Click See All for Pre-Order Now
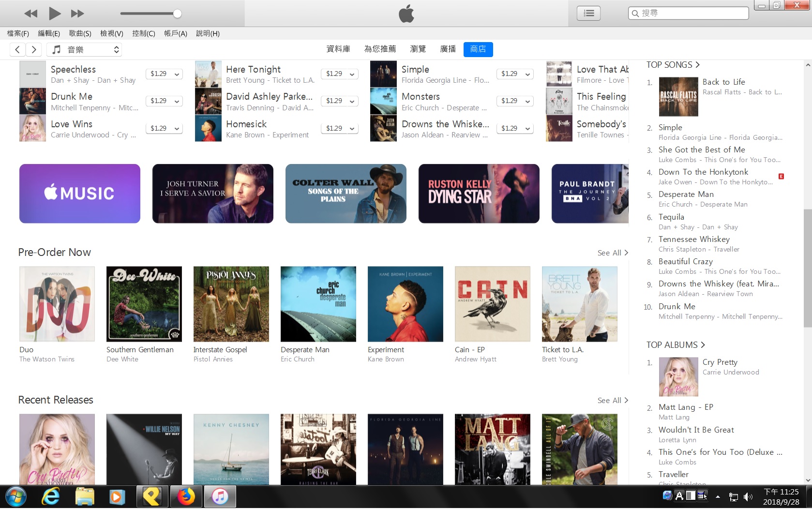This screenshot has height=509, width=812. pyautogui.click(x=613, y=253)
